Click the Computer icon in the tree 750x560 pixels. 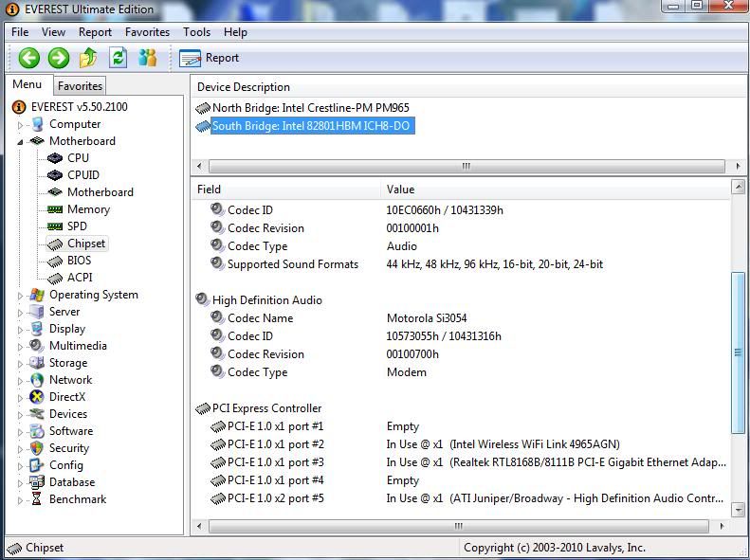click(x=37, y=124)
